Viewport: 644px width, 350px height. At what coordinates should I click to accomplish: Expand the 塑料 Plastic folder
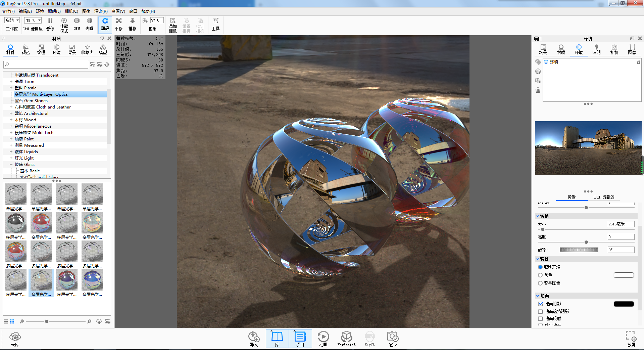pyautogui.click(x=11, y=88)
